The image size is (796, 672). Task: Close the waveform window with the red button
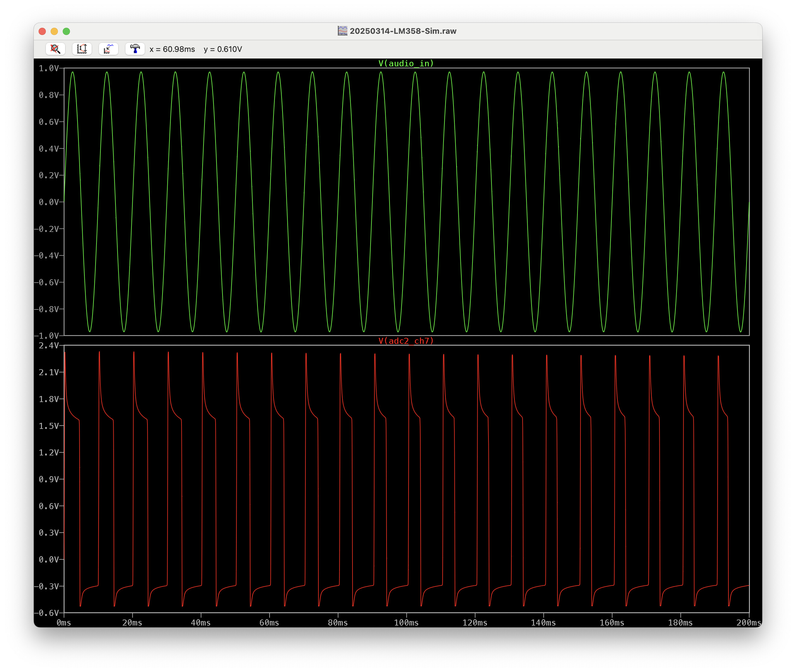(42, 31)
